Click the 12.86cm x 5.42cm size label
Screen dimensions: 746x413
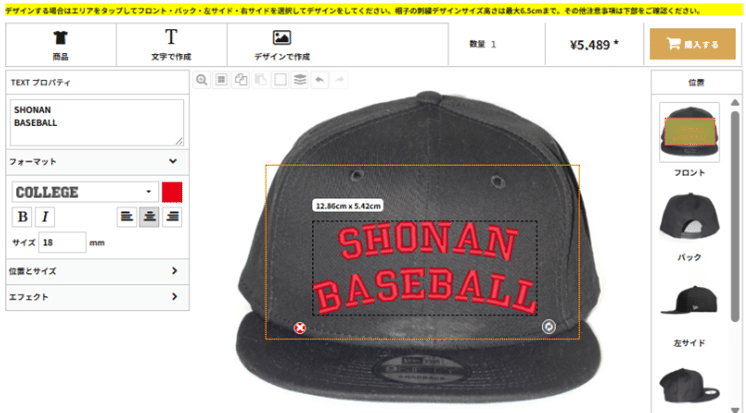pos(348,206)
